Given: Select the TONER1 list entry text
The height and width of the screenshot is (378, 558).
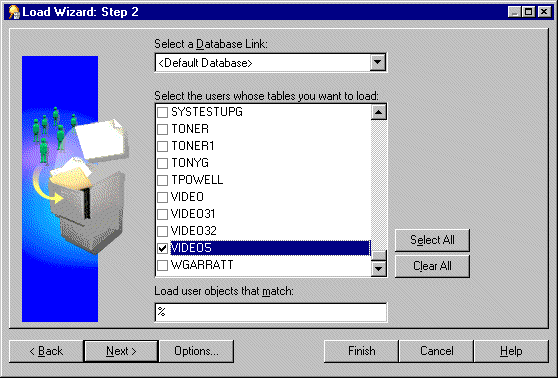Looking at the screenshot, I should (193, 146).
